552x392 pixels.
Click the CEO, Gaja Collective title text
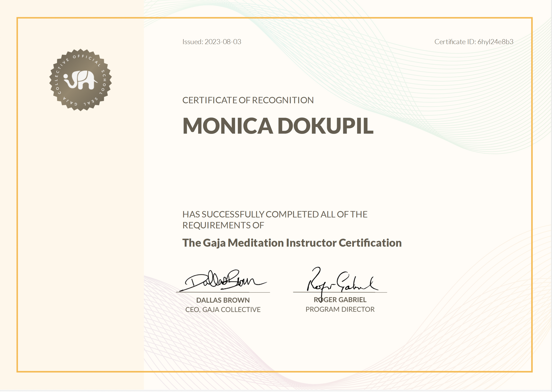pos(223,310)
